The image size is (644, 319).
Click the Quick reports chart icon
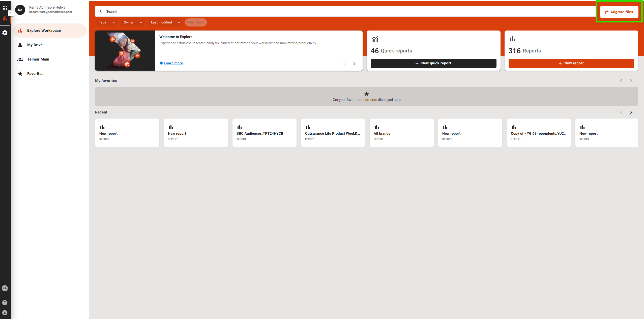375,39
